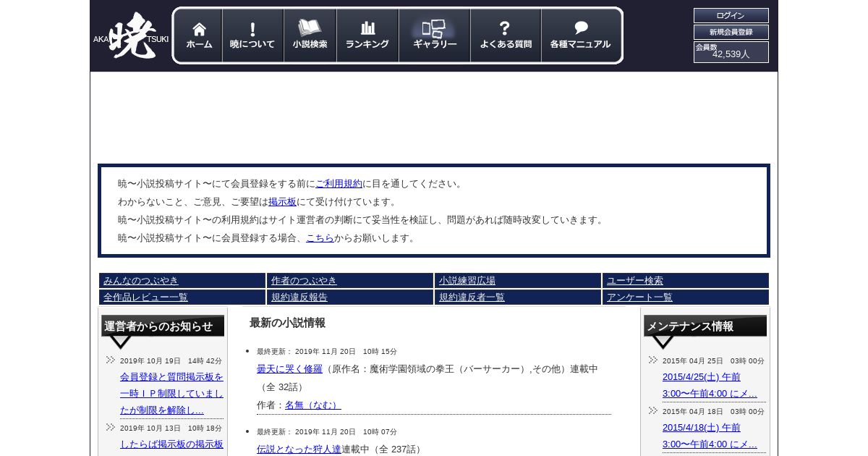Image resolution: width=868 pixels, height=456 pixels.
Task: Click the こちら registration link
Action: point(320,238)
